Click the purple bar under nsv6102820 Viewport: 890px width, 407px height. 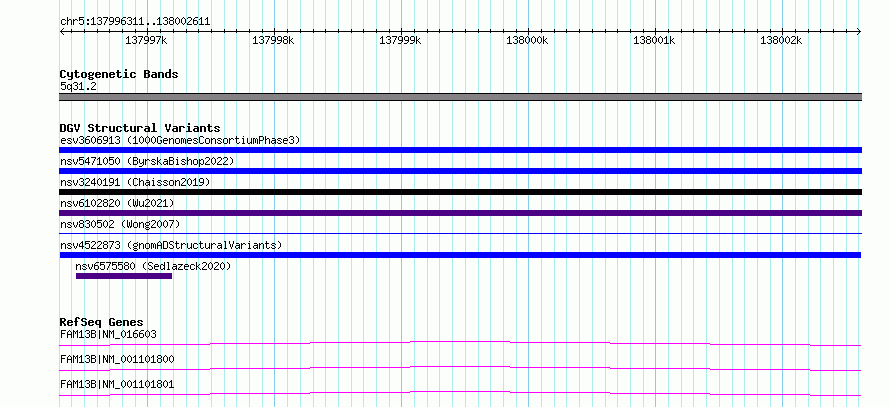(460, 213)
